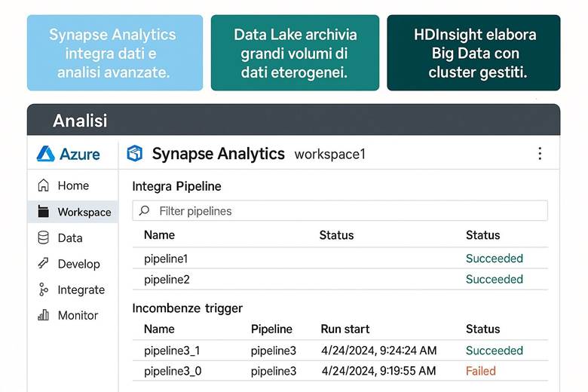Screen dimensions: 588x392
Task: Click the HDInsight dark green card
Action: [x=473, y=53]
